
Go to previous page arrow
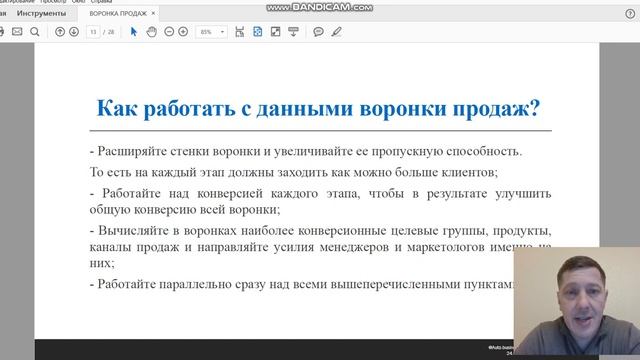coord(60,31)
